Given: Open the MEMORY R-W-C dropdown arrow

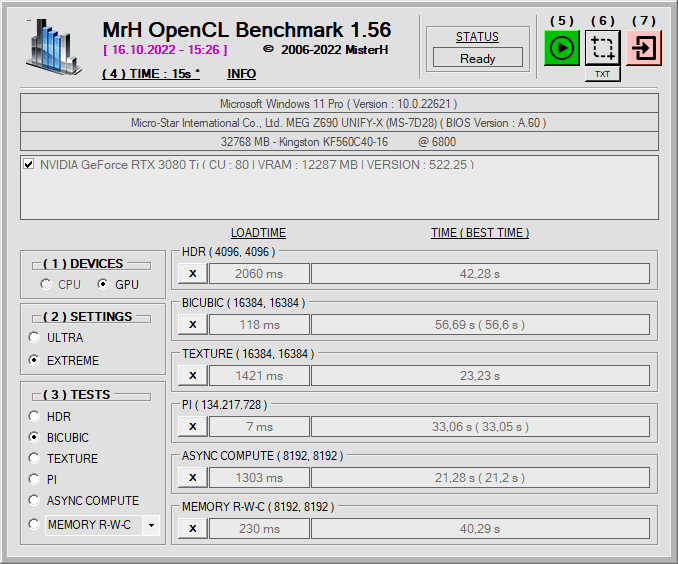Looking at the screenshot, I should pyautogui.click(x=151, y=525).
